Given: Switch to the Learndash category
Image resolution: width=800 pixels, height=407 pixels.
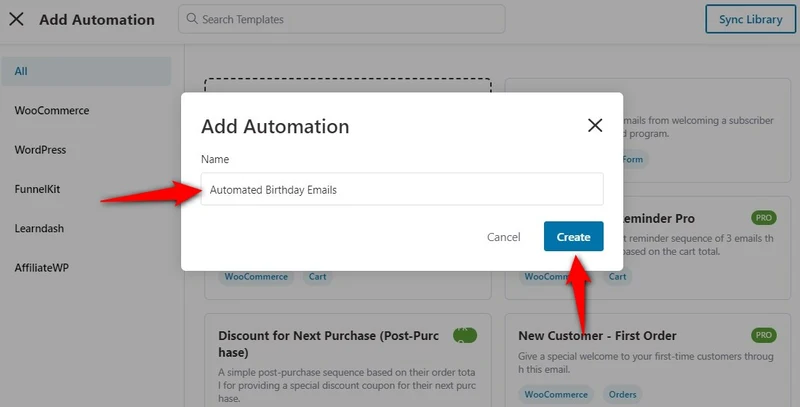Looking at the screenshot, I should click(39, 228).
